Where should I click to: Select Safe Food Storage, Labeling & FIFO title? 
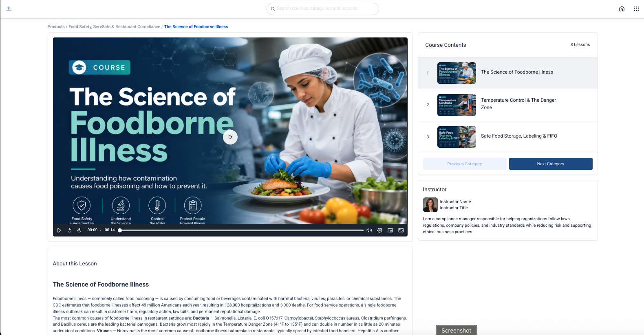coord(519,136)
